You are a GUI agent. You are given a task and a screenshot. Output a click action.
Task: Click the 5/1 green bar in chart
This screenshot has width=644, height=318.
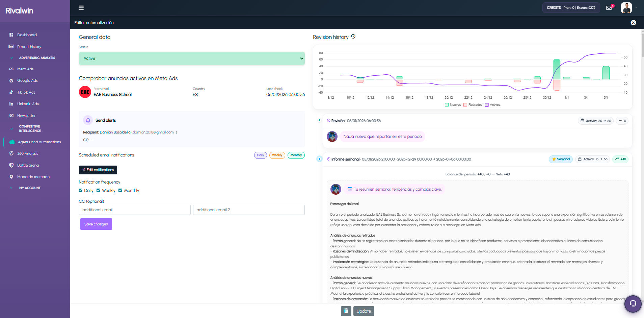606,73
